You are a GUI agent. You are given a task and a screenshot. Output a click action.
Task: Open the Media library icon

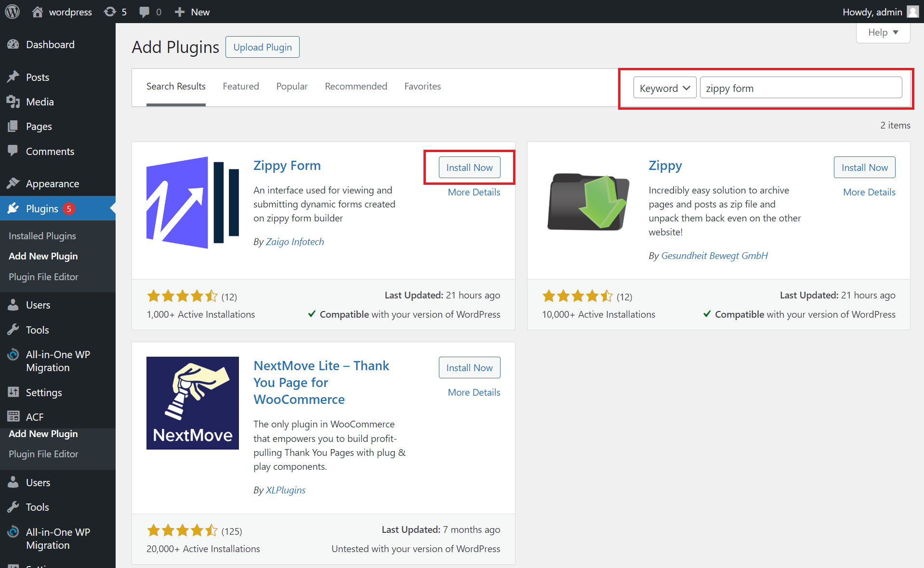coord(13,102)
